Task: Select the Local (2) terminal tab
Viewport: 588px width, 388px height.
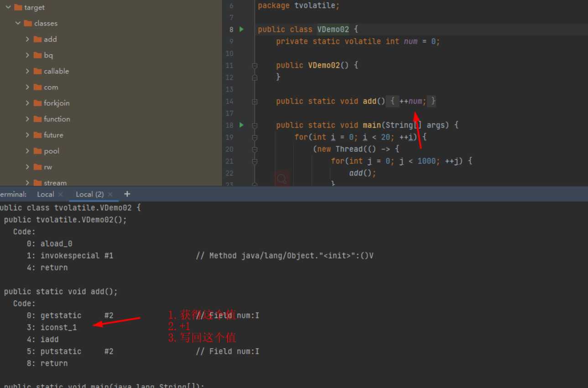Action: pos(90,194)
